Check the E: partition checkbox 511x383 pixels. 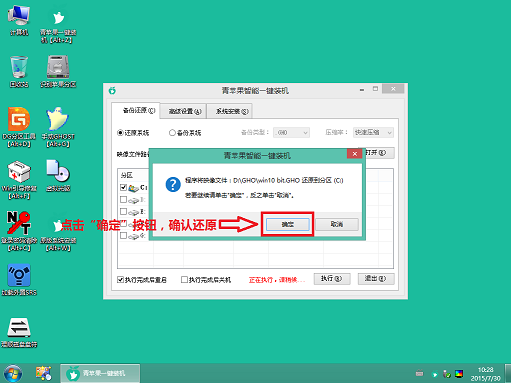(123, 212)
